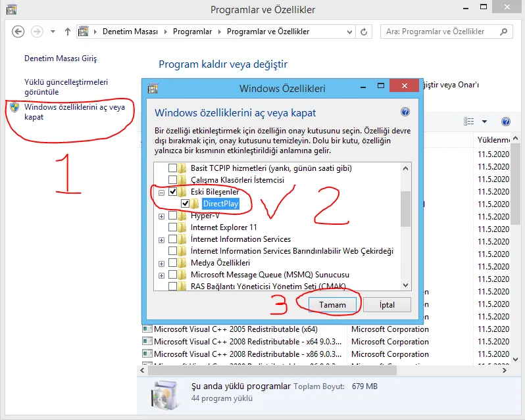Open help in Windows Özellikleri dialog
Viewport: 525px width, 420px height.
[405, 112]
